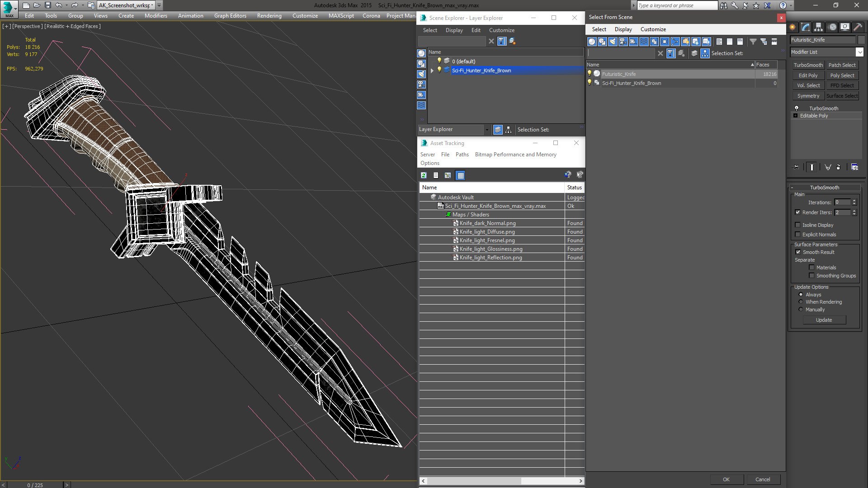Toggle Display Geometry filter in Select From Scene
868x488 pixels.
pos(592,42)
